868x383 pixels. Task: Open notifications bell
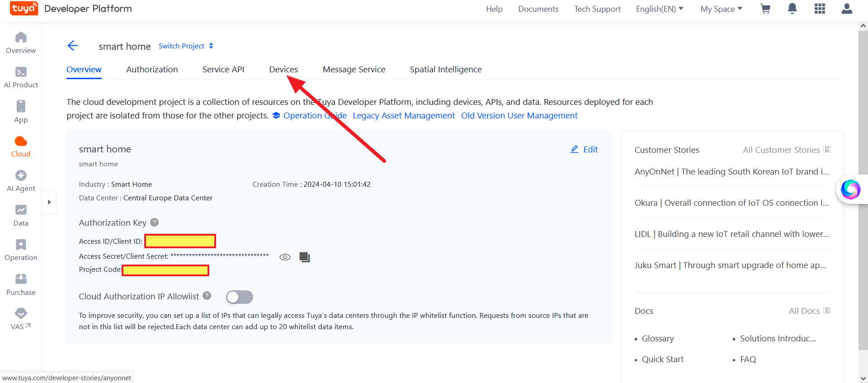tap(792, 9)
